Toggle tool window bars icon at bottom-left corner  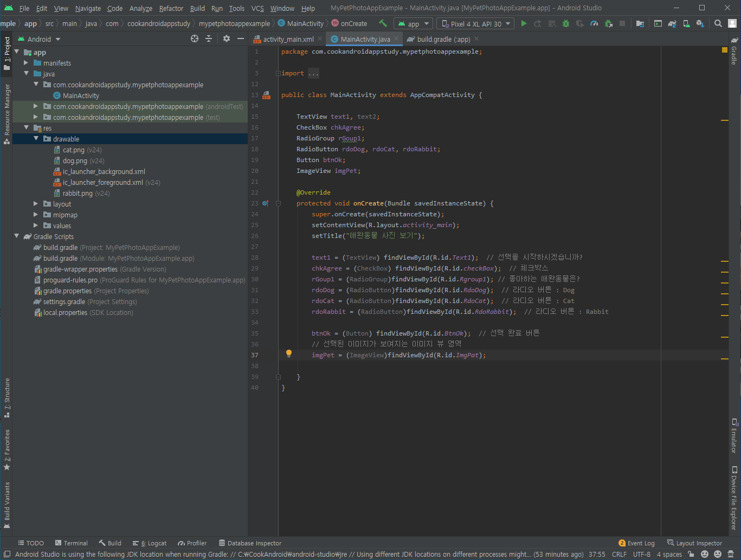click(x=7, y=554)
